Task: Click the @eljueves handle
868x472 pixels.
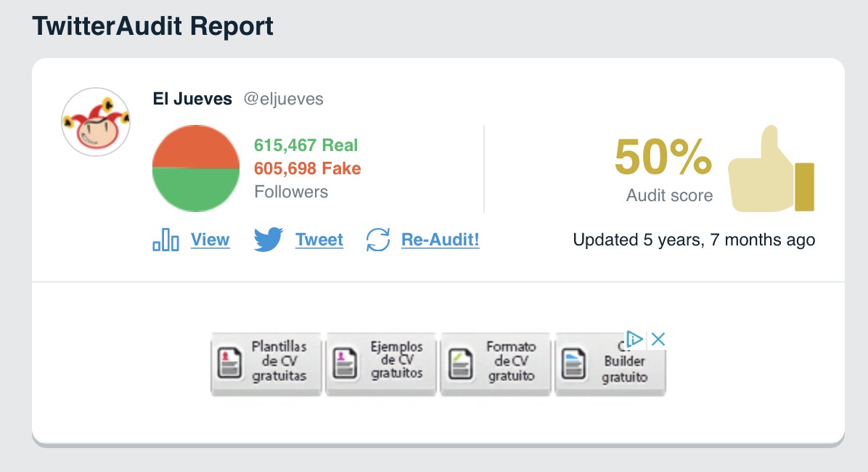Action: coord(284,99)
